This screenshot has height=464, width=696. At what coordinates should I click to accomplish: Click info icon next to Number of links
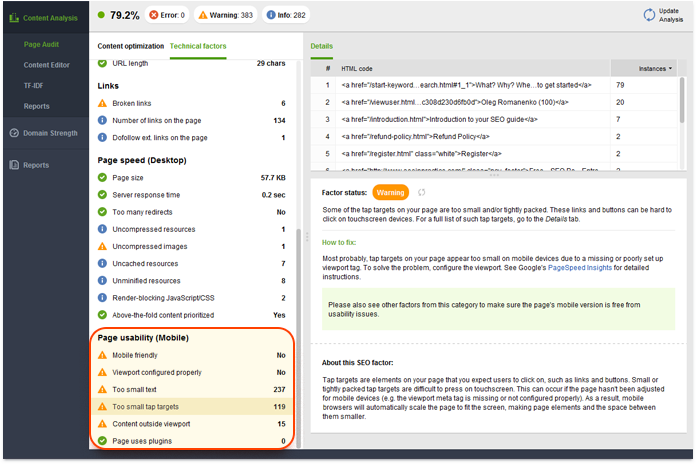coord(102,120)
